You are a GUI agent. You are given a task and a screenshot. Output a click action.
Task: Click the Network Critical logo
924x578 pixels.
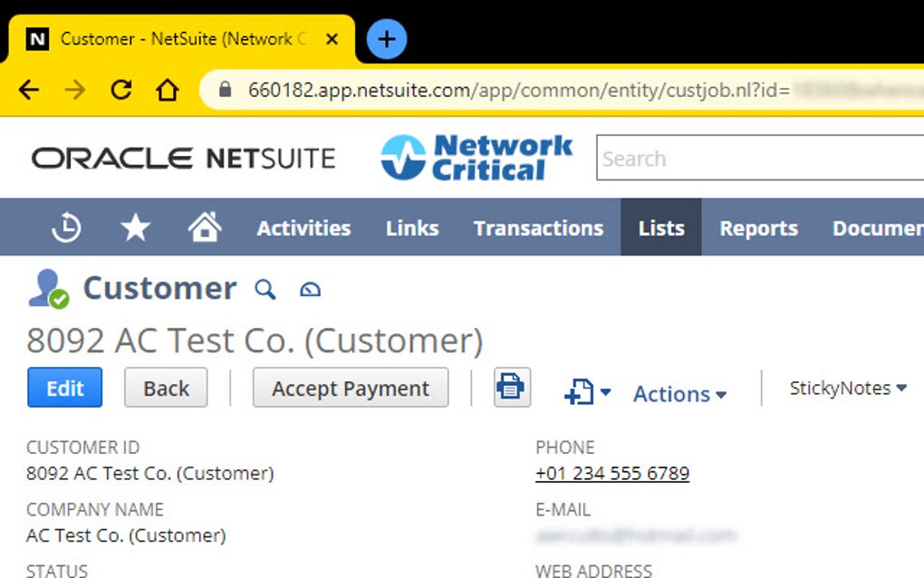476,156
